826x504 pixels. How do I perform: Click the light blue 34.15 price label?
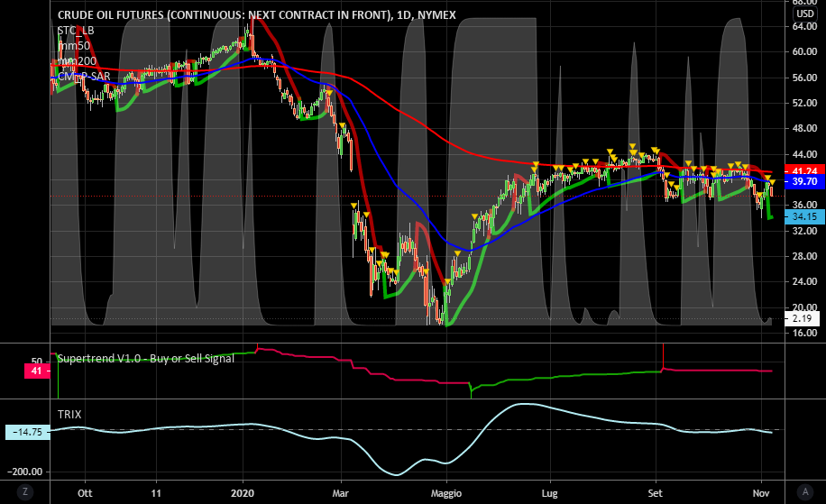(x=804, y=216)
